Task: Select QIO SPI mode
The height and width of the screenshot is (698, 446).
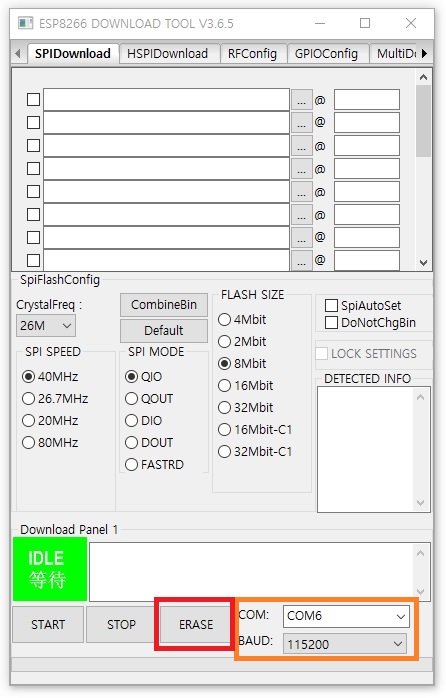Action: (144, 377)
